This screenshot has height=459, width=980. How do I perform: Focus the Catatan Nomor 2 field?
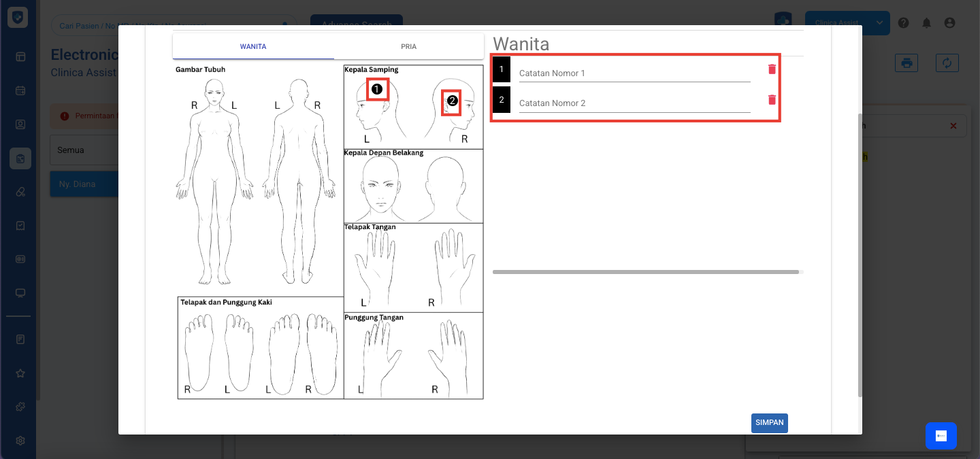click(x=634, y=103)
